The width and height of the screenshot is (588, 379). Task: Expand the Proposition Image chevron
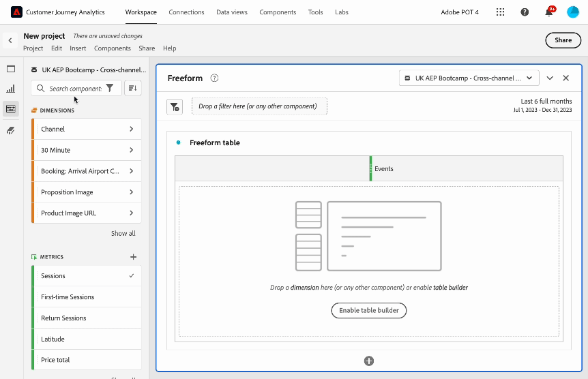coord(131,192)
